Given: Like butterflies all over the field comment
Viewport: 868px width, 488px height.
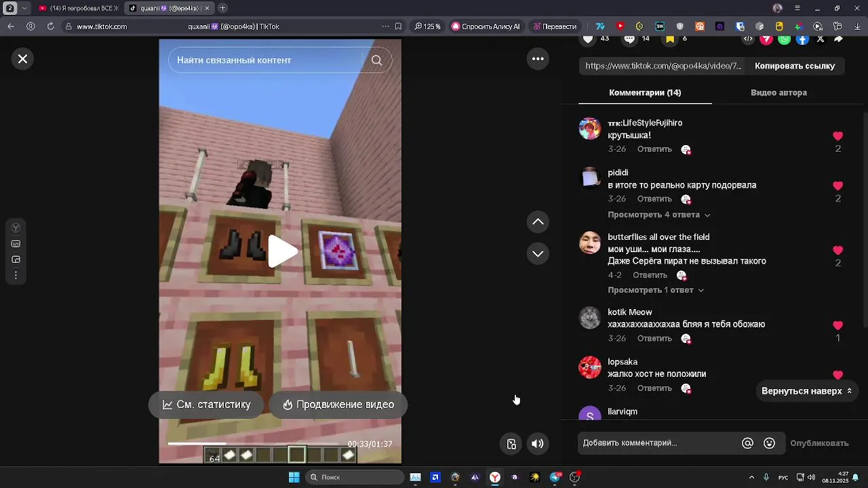Looking at the screenshot, I should (x=837, y=250).
